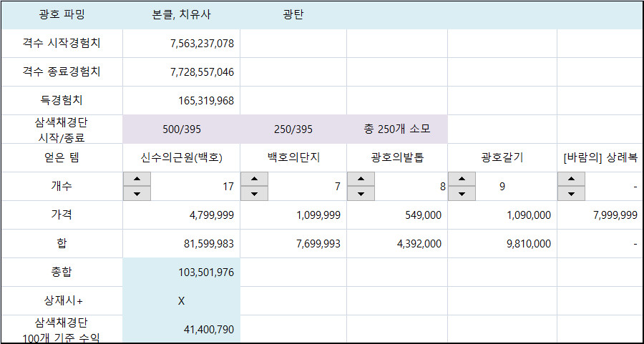Select the [바람의] 상례복 item cell
This screenshot has height=344, width=644.
[600, 157]
